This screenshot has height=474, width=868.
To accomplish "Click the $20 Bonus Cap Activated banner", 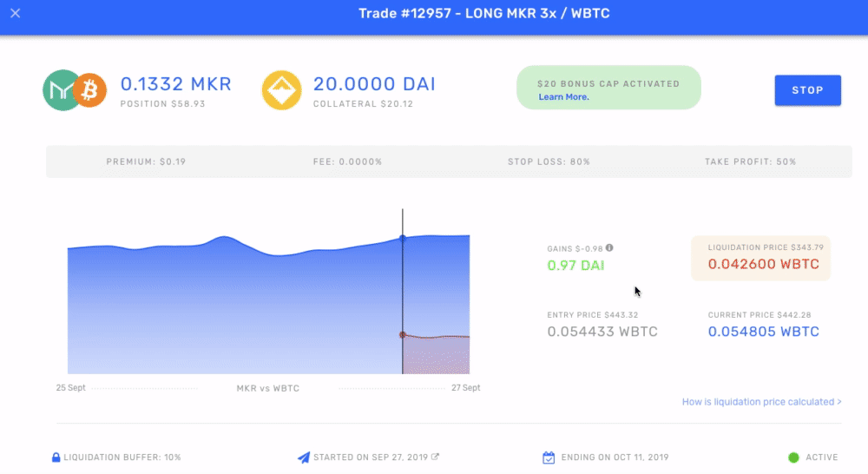I will click(x=608, y=88).
